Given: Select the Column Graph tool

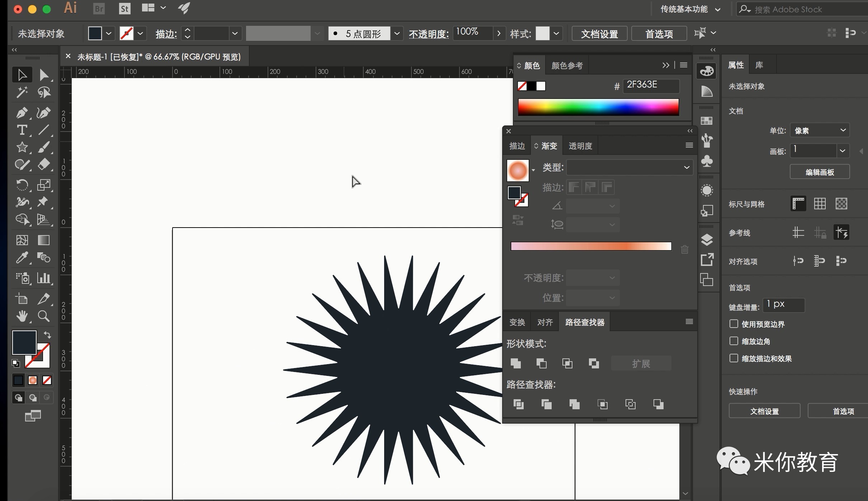Looking at the screenshot, I should [x=44, y=278].
